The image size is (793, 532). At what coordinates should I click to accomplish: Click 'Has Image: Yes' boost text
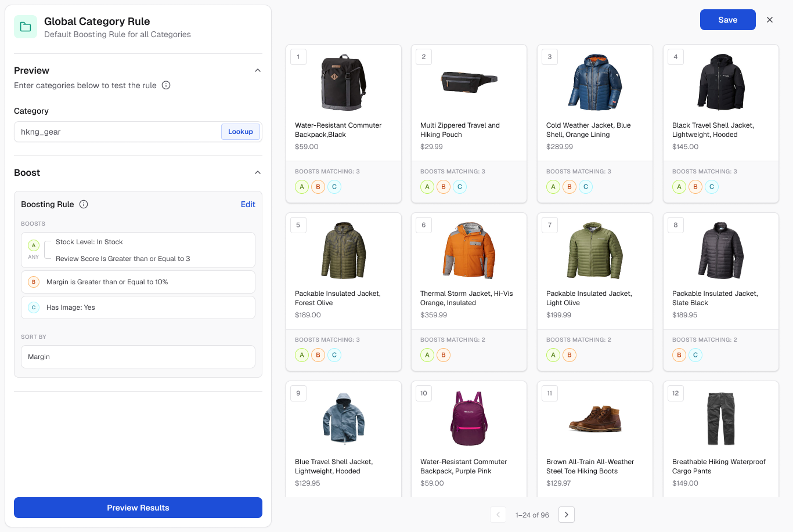pos(71,307)
